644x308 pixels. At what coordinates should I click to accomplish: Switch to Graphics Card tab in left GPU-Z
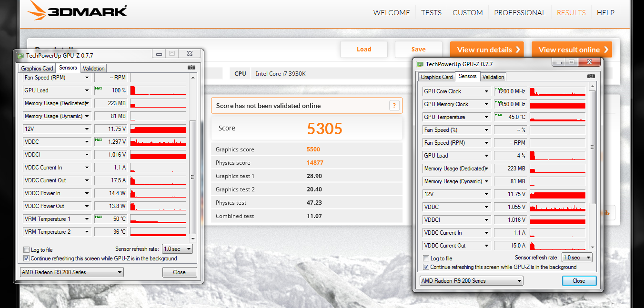tap(37, 69)
